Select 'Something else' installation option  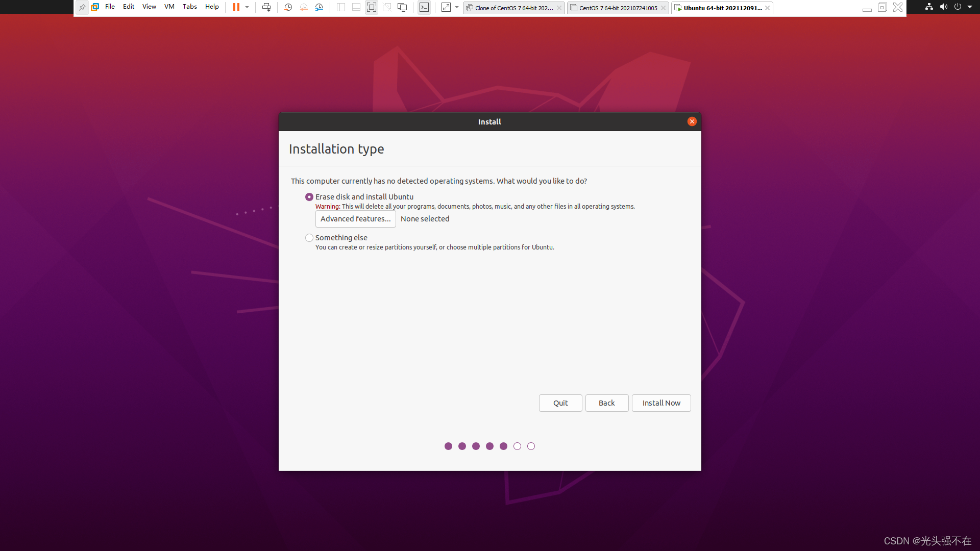click(309, 237)
